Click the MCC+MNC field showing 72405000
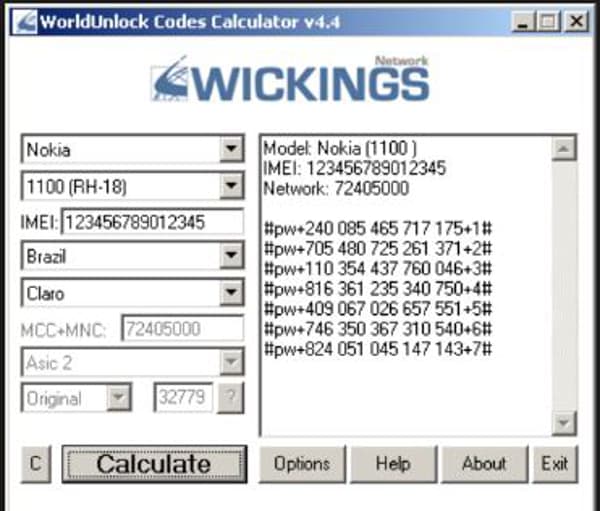 click(183, 329)
